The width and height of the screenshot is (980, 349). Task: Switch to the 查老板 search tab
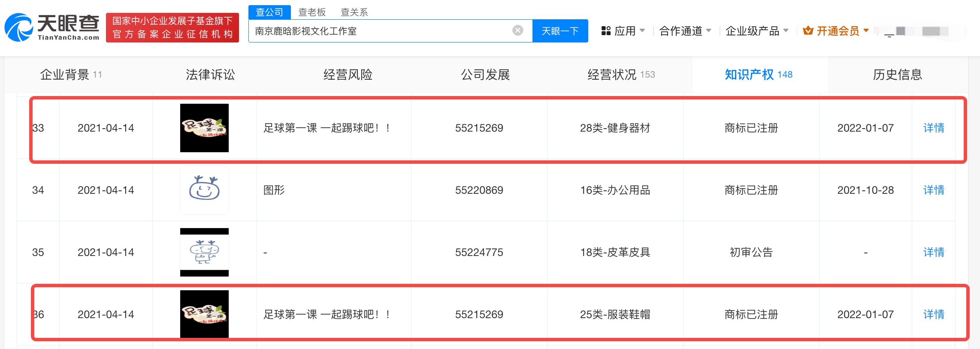(x=312, y=12)
